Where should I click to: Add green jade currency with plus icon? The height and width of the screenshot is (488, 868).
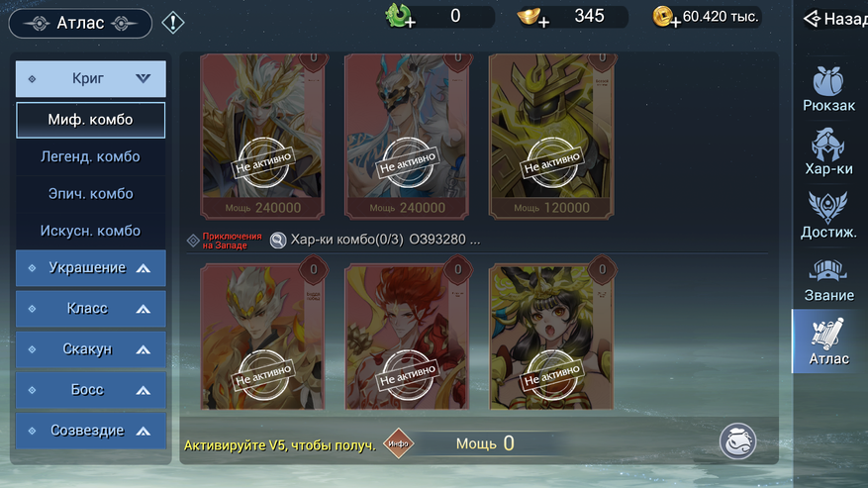click(400, 16)
